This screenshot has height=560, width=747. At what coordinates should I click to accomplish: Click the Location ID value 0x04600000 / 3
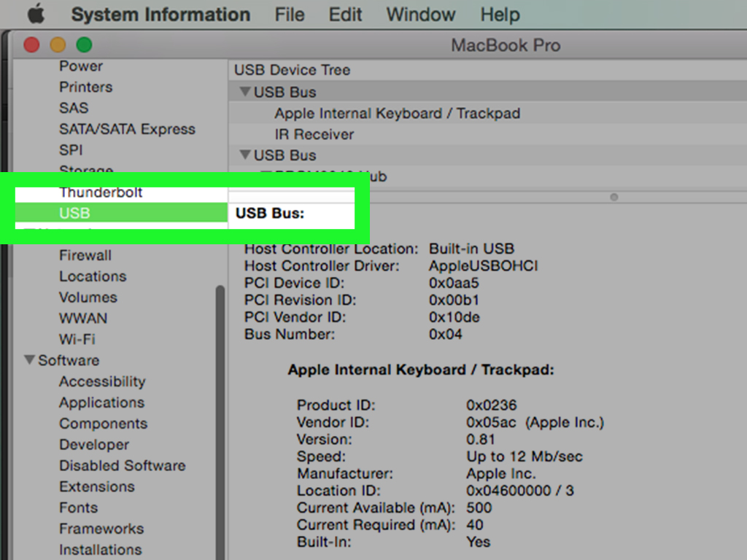tap(519, 491)
